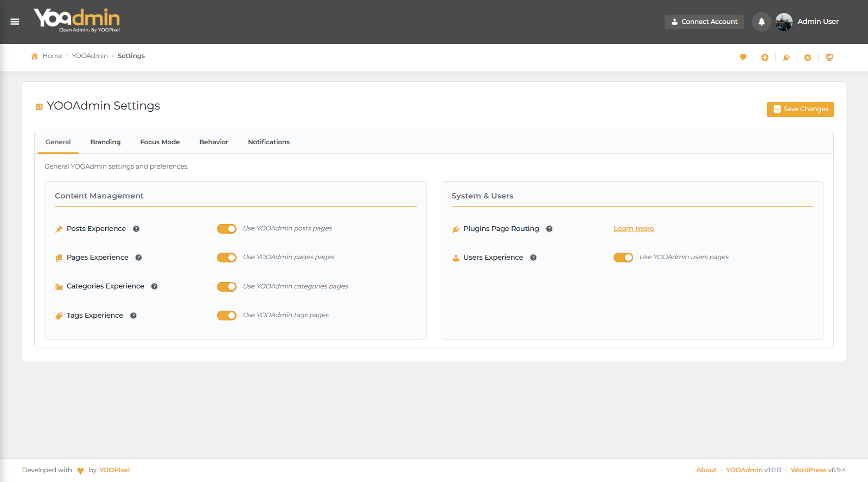868x482 pixels.
Task: Click the home icon in breadcrumb
Action: 35,56
